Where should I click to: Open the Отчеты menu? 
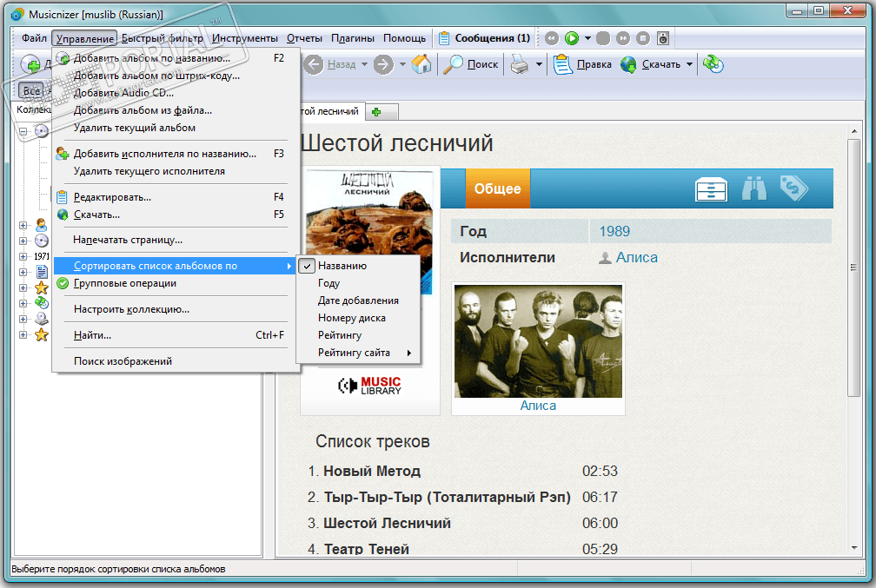point(304,38)
